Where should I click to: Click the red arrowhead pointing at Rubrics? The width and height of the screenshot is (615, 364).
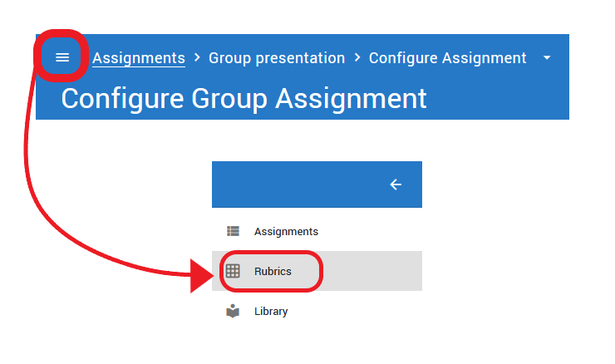click(x=202, y=276)
